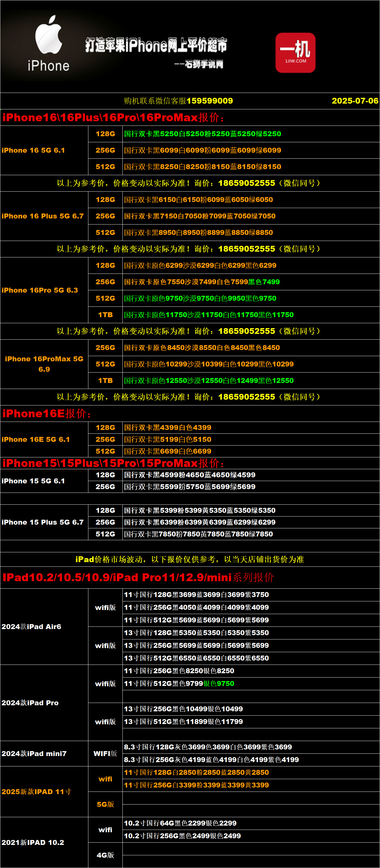The height and width of the screenshot is (868, 380).
Task: Click the iPhone16\16Plus\16Pro\16ProMax报价 heading
Action: coord(114,117)
